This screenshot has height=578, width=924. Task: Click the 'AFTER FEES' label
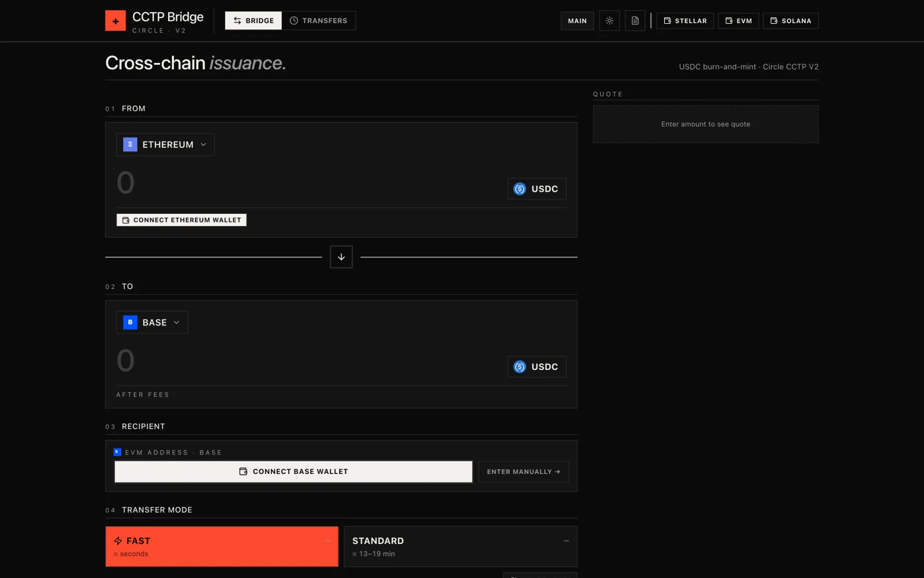tap(143, 395)
